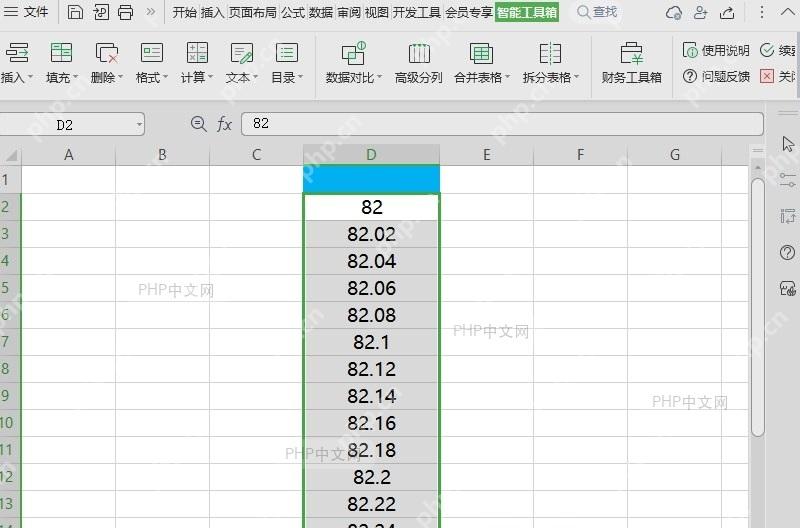The width and height of the screenshot is (800, 528).
Task: Click the 查找 search box
Action: pos(597,12)
